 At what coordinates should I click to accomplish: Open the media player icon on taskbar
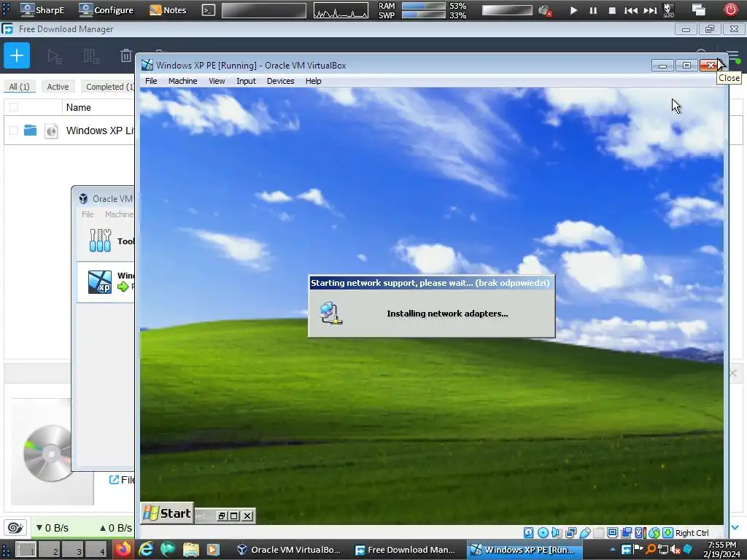(x=213, y=549)
